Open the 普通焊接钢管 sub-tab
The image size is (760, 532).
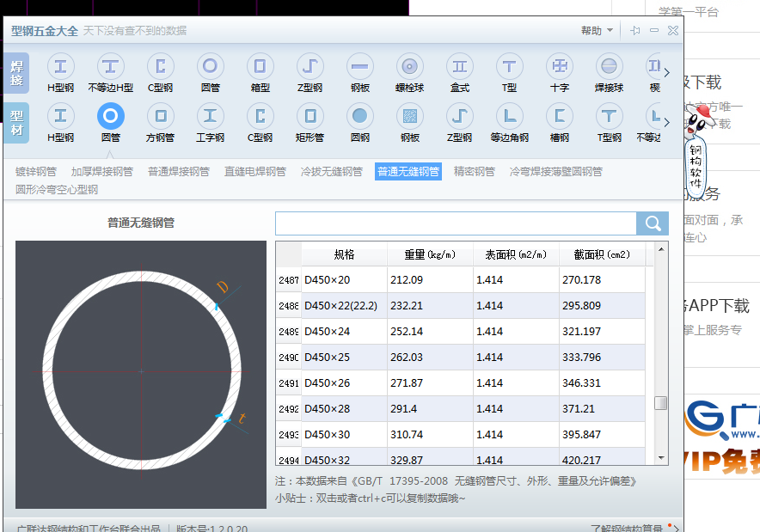(x=179, y=172)
